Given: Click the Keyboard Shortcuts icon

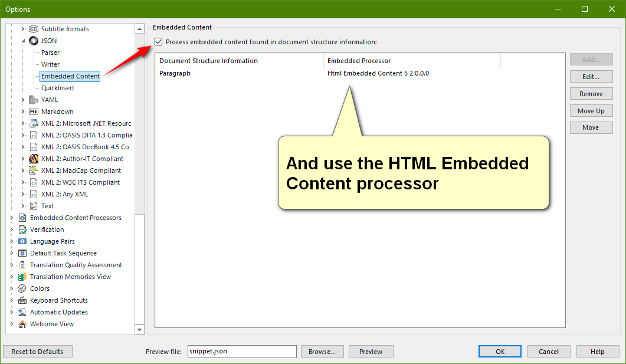Looking at the screenshot, I should coord(22,300).
